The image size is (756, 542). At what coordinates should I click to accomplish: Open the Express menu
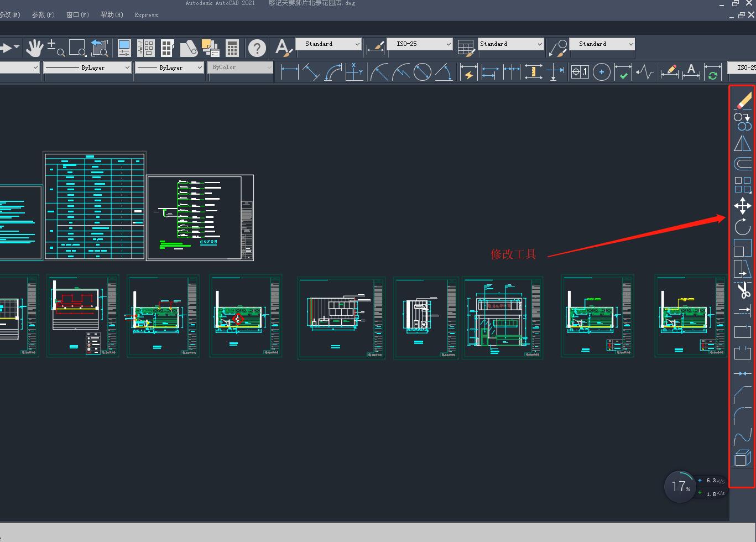pyautogui.click(x=146, y=15)
